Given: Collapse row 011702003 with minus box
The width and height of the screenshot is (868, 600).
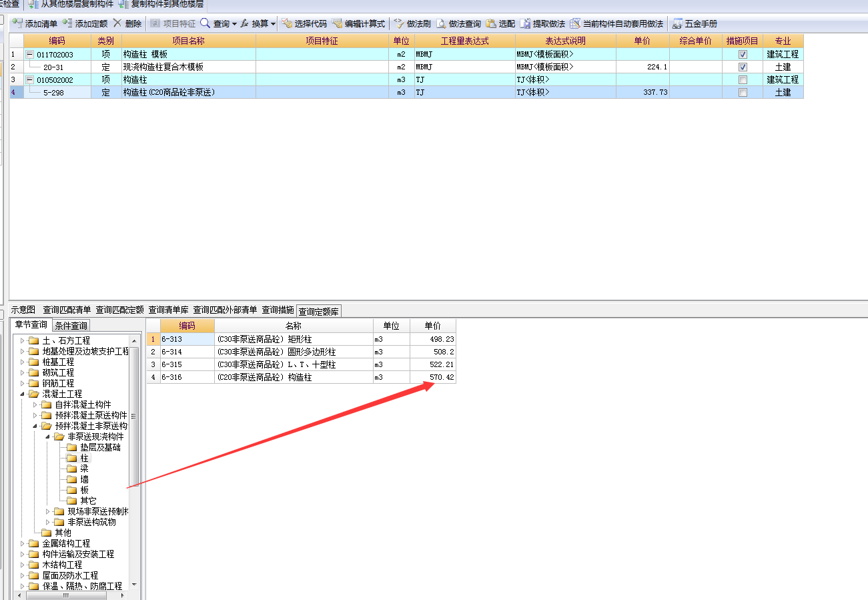Looking at the screenshot, I should click(29, 54).
